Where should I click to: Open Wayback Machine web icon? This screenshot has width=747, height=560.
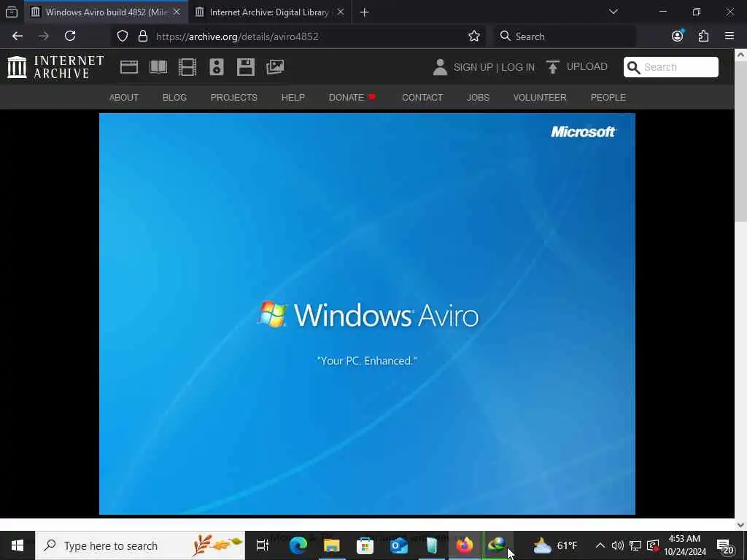point(128,67)
